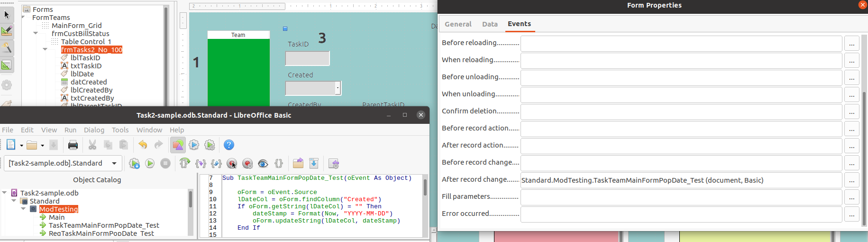Click Save BASIC source download icon

314,164
